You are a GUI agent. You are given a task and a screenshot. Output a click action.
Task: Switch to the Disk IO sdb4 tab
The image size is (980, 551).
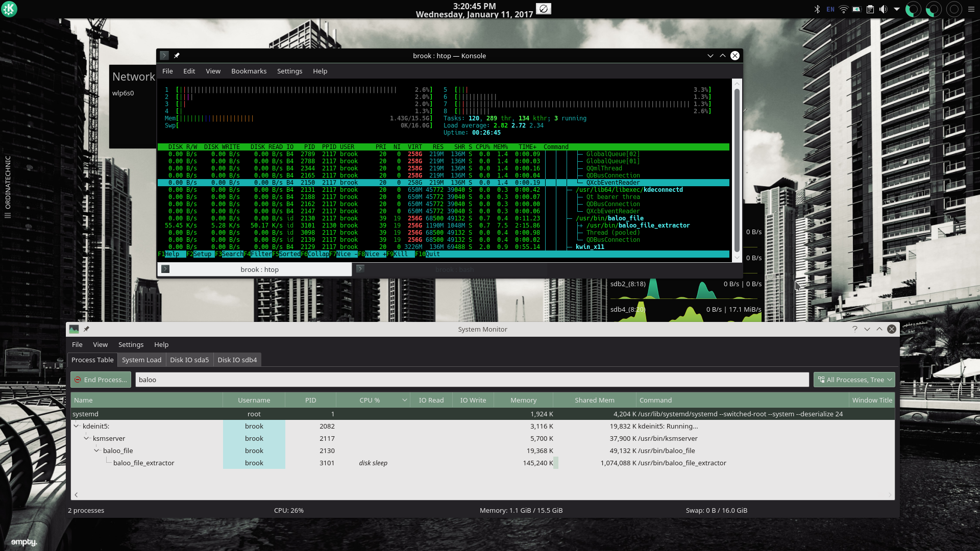pos(237,360)
